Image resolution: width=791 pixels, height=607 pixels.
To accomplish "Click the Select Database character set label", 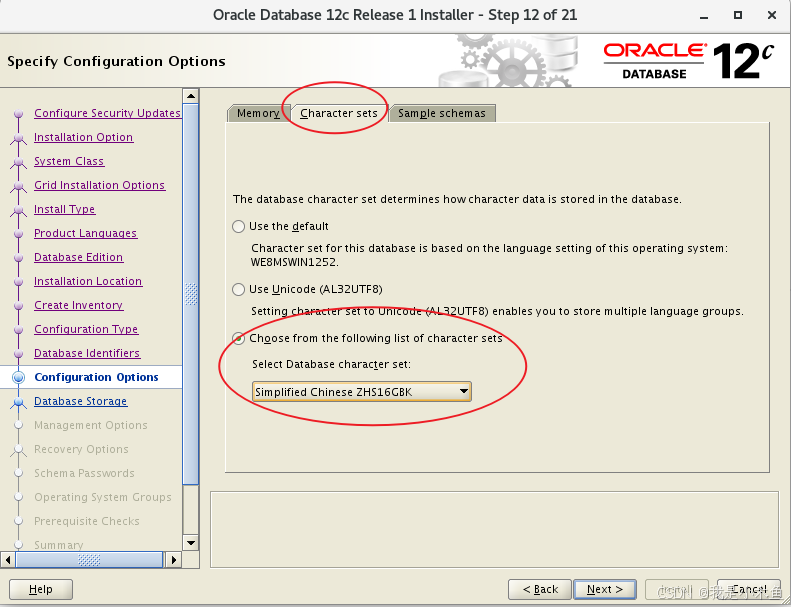I will click(331, 364).
